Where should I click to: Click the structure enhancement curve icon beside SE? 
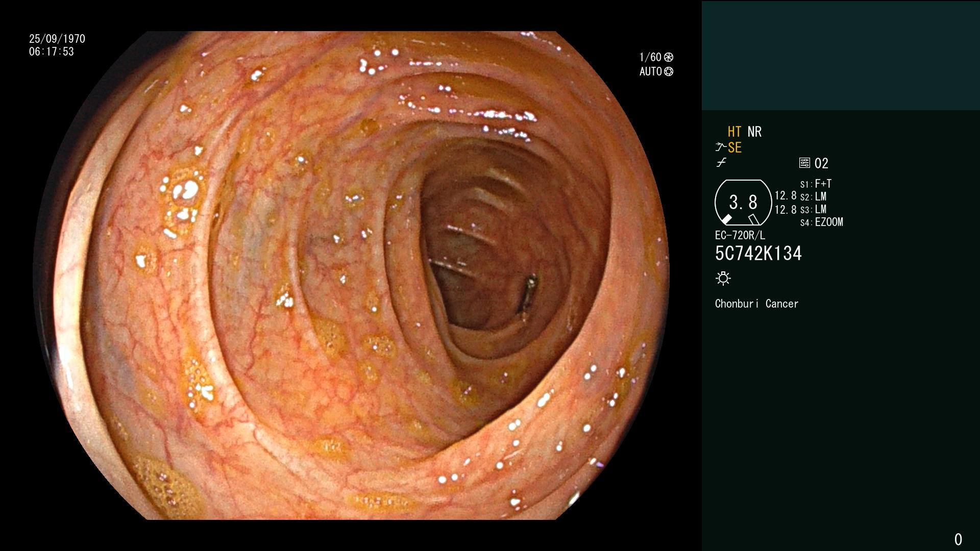point(721,147)
